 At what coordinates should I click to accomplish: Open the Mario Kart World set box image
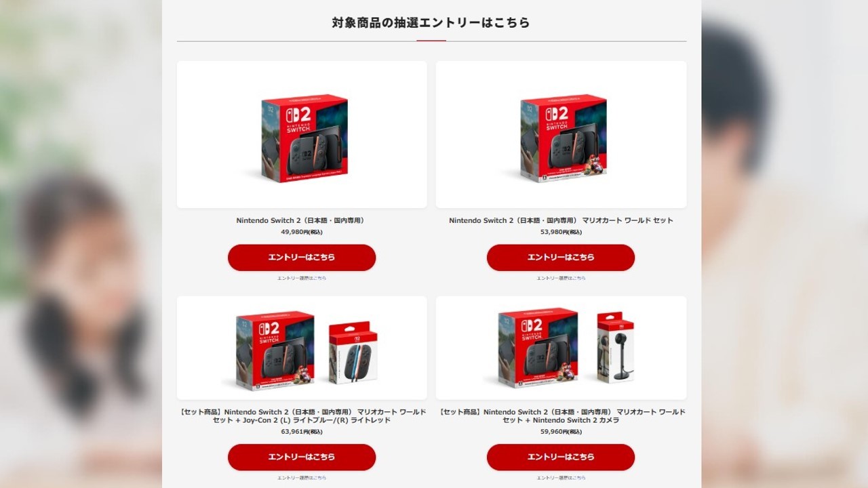coord(564,138)
